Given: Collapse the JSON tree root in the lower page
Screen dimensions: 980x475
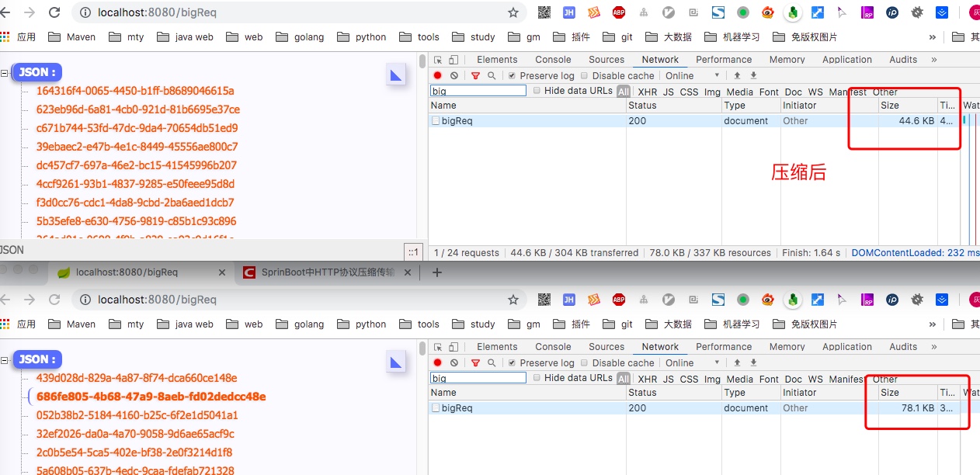Looking at the screenshot, I should pos(5,359).
